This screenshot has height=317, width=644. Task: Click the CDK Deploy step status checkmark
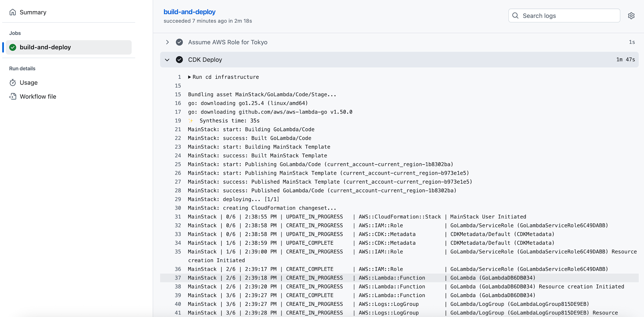click(x=179, y=60)
